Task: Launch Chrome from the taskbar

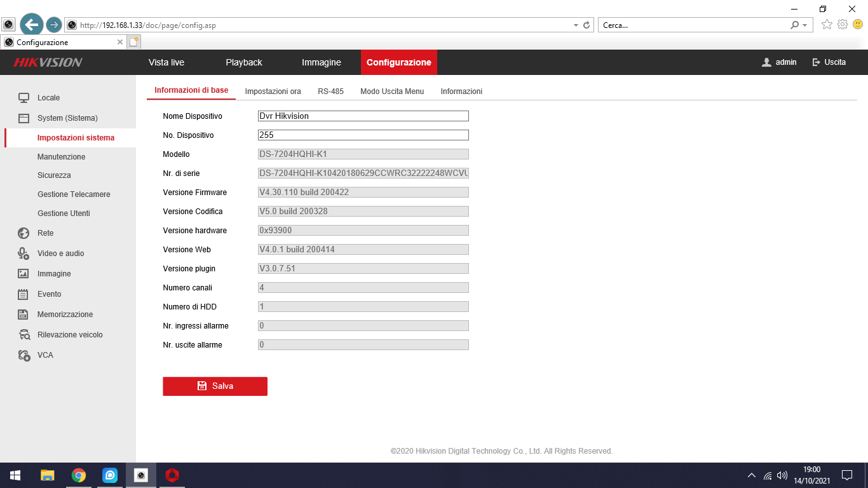Action: pos(79,475)
